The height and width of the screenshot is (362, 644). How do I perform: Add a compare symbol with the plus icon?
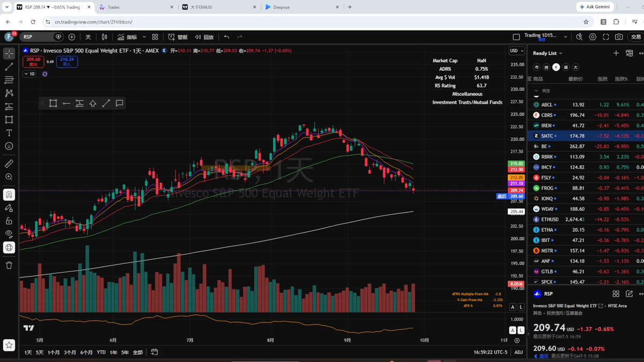[72, 37]
